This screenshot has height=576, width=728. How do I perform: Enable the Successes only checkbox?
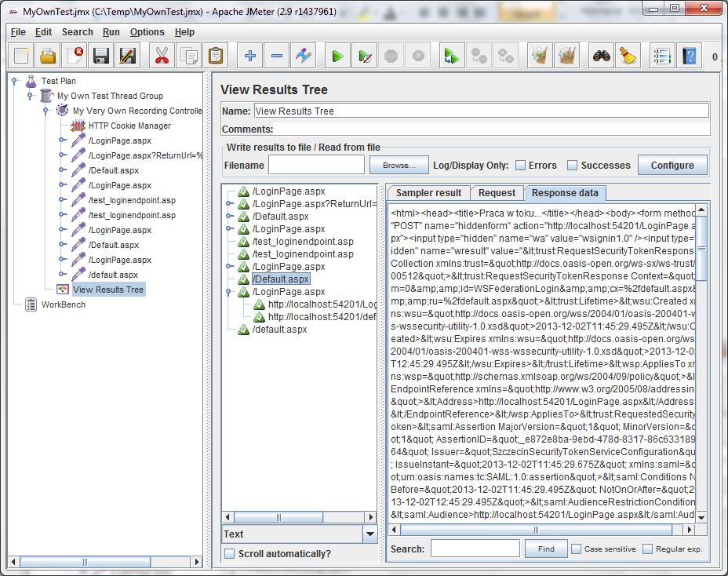point(573,165)
